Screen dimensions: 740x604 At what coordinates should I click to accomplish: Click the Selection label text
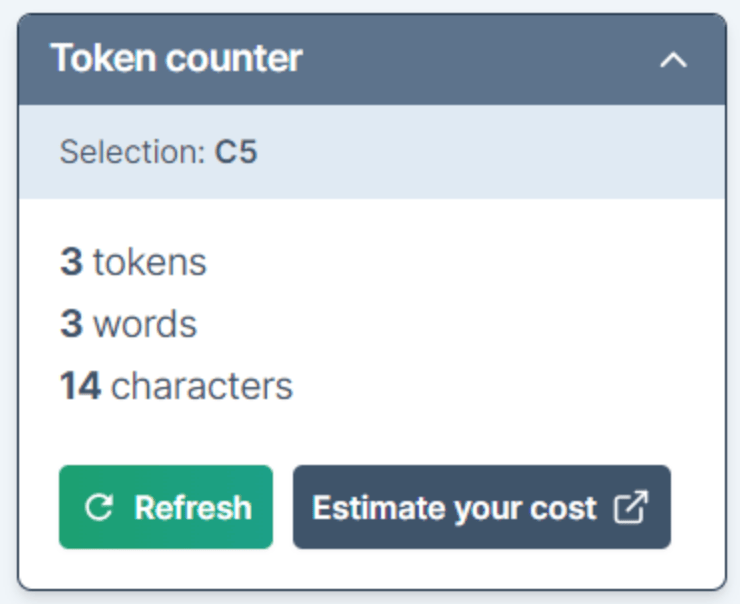[x=133, y=152]
